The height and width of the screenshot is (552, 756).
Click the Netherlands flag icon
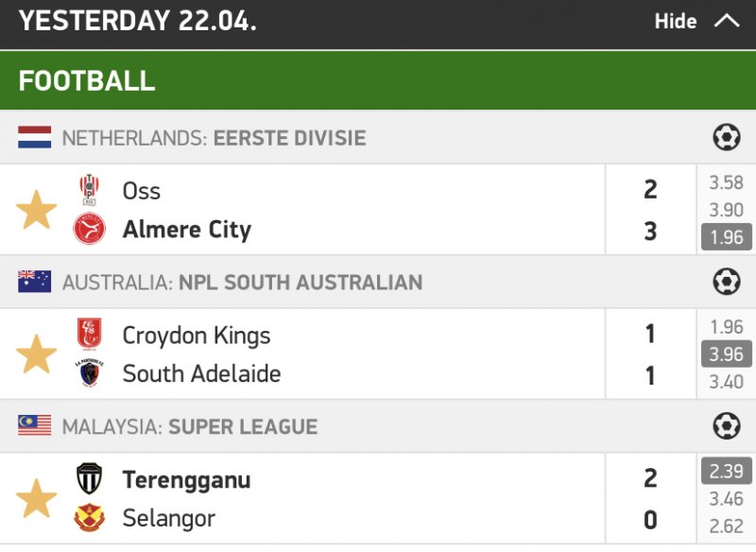pyautogui.click(x=34, y=138)
